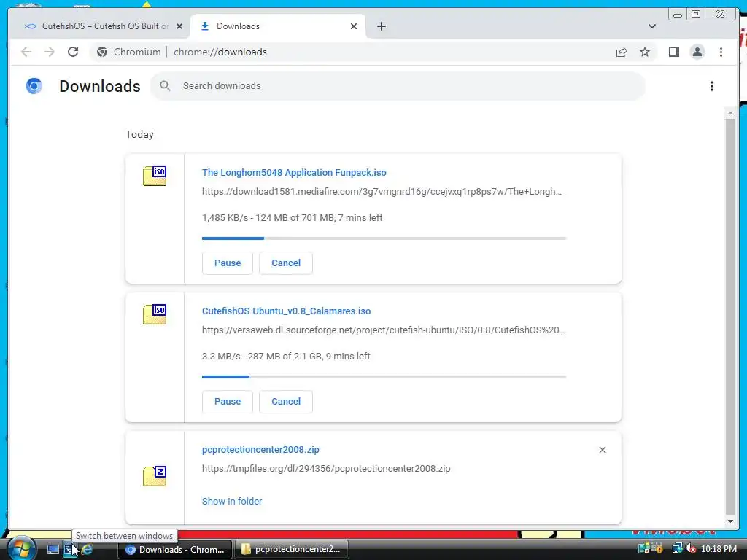The height and width of the screenshot is (560, 747).
Task: Expand the tab search chevron
Action: [x=651, y=26]
